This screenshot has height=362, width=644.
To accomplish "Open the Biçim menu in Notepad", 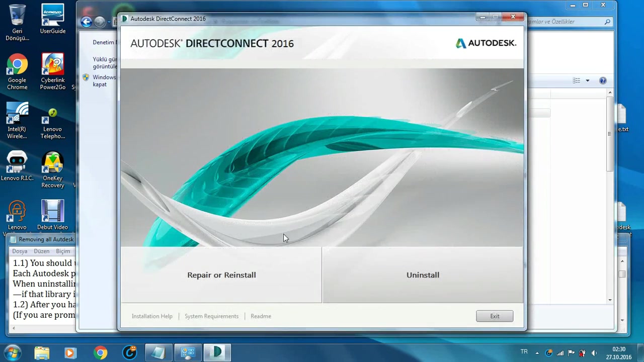I will (x=63, y=251).
